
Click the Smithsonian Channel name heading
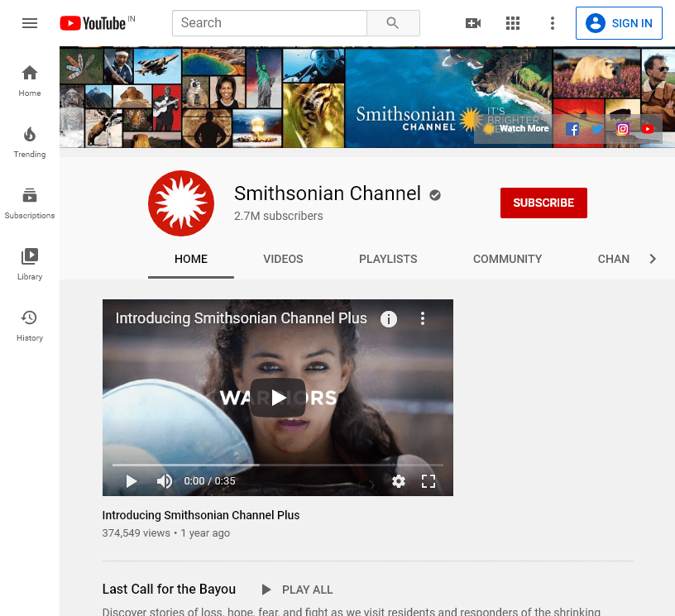pos(328,193)
